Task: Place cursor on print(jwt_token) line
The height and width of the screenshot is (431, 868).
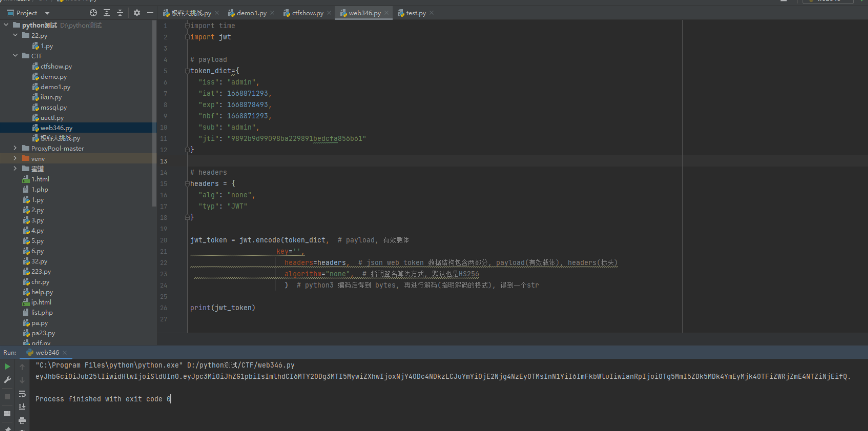Action: coord(223,308)
